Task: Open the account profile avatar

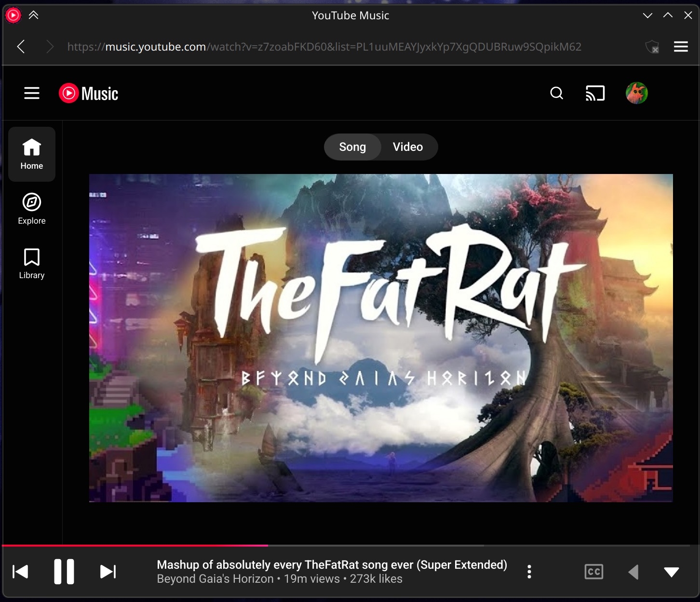Action: (636, 93)
